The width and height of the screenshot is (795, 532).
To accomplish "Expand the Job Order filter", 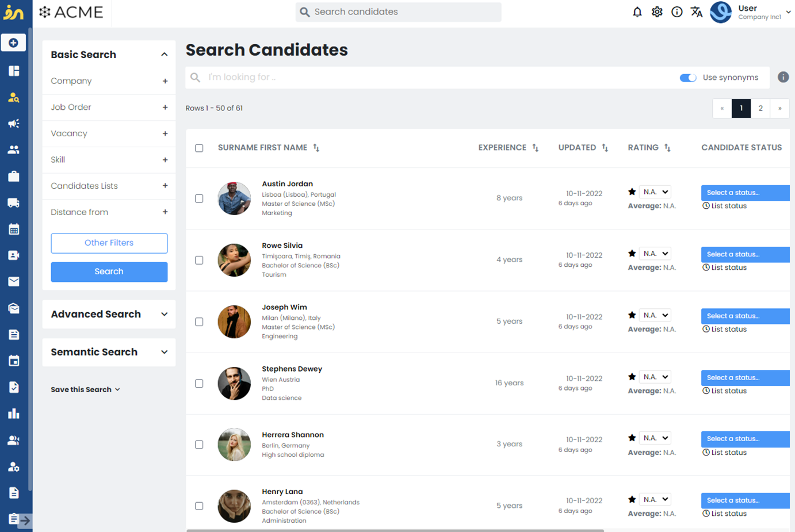I will 165,108.
